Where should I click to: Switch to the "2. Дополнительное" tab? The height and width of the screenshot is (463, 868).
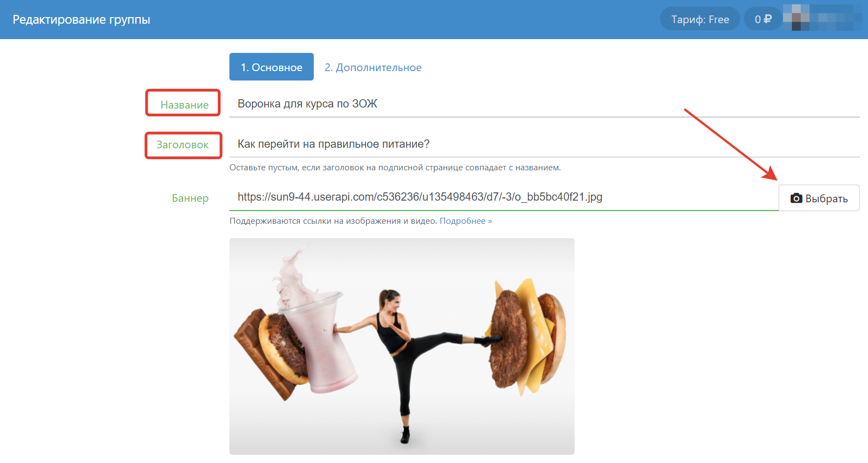pos(373,67)
